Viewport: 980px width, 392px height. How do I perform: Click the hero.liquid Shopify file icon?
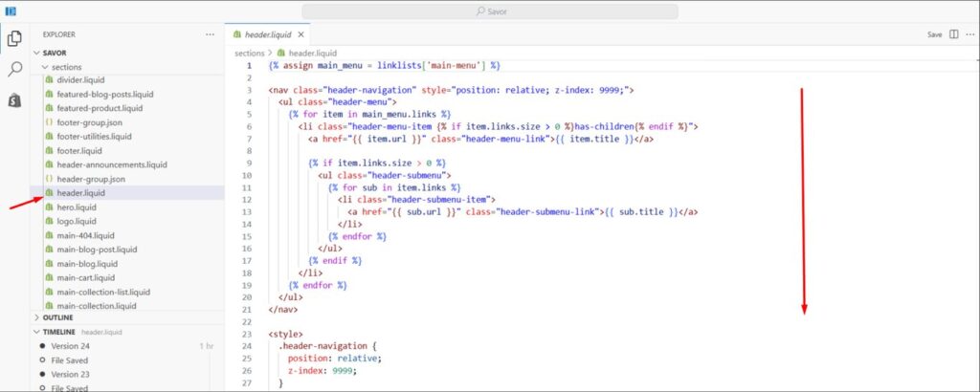coord(49,207)
